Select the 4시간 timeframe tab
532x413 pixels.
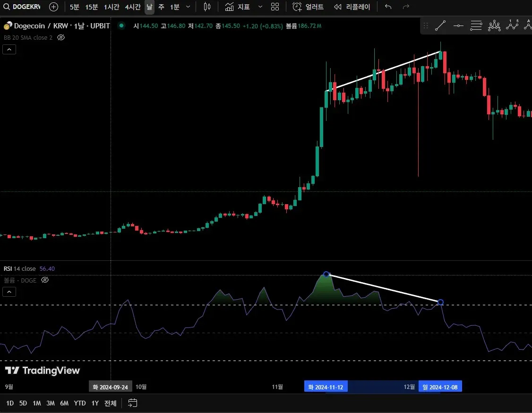point(133,7)
